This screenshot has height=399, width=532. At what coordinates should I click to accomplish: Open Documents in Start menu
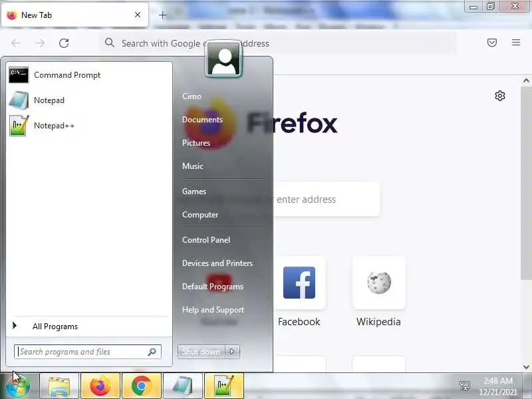(203, 120)
